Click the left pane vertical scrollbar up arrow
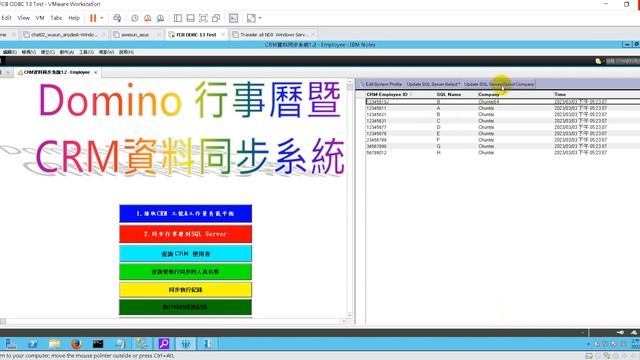This screenshot has height=360, width=640. pos(350,82)
